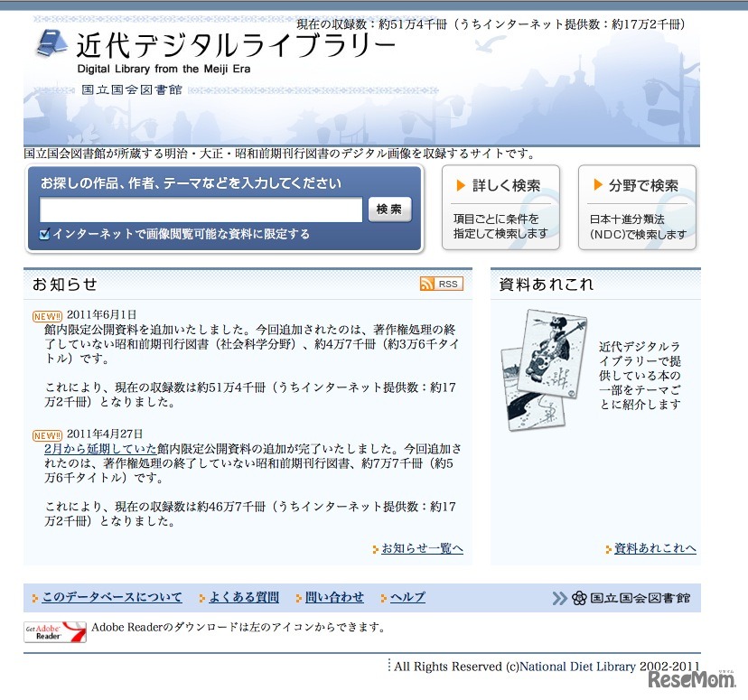This screenshot has height=700, width=748.
Task: Click the Adobe Readerのダウンロード text
Action: [x=238, y=627]
